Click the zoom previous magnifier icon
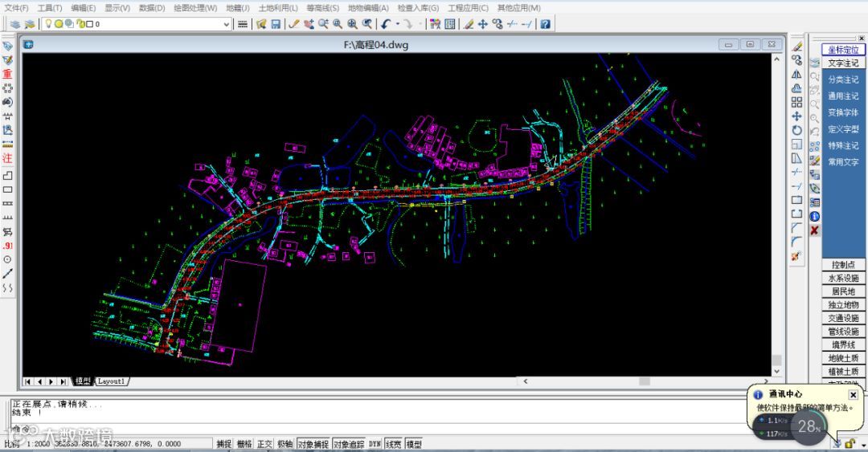868x452 pixels. tap(366, 24)
